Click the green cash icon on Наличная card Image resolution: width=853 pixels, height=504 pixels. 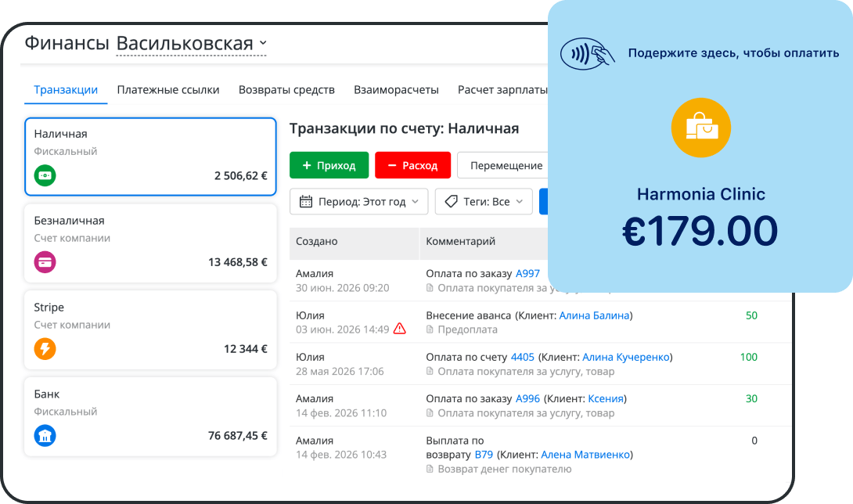click(45, 176)
